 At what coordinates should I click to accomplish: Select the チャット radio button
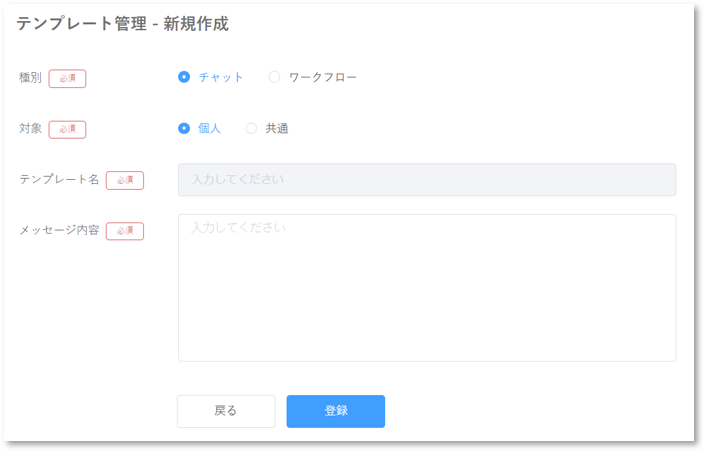point(184,77)
